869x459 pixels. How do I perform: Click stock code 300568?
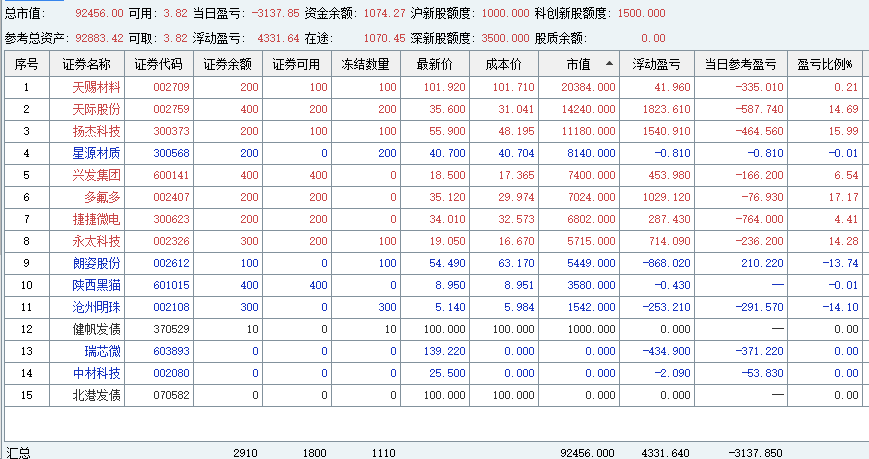(171, 153)
